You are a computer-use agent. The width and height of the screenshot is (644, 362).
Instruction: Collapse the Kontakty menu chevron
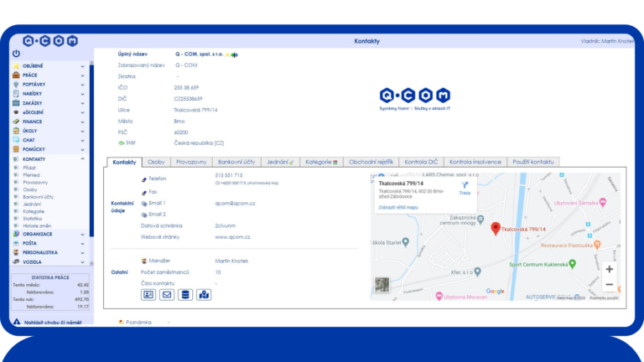coord(82,159)
